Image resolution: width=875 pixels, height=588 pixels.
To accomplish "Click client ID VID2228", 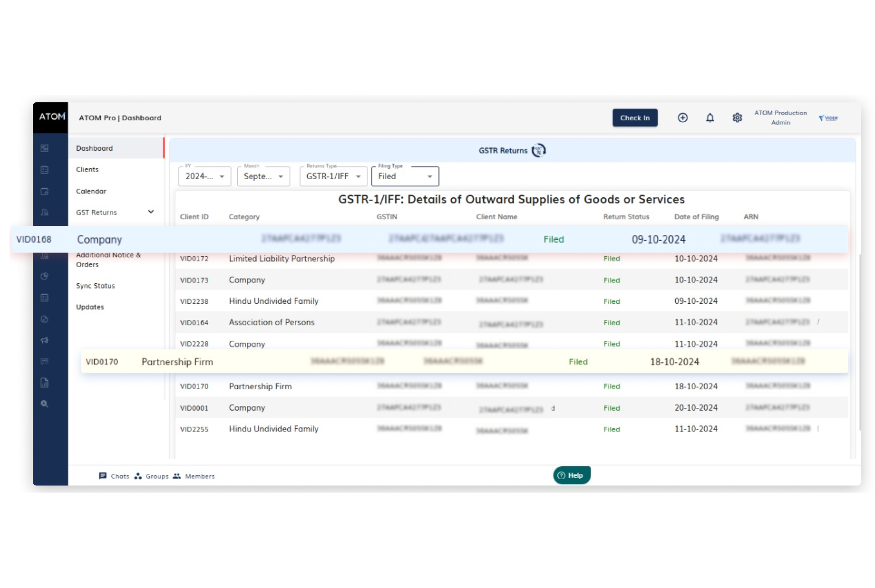I will tap(194, 344).
